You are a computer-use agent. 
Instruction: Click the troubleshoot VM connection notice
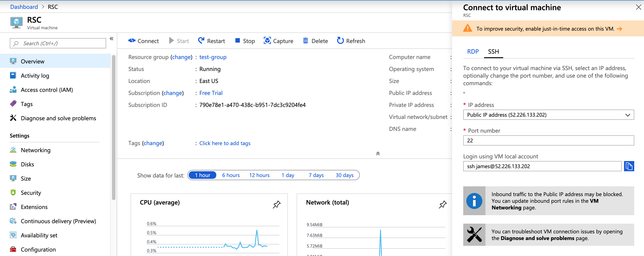[x=549, y=235]
